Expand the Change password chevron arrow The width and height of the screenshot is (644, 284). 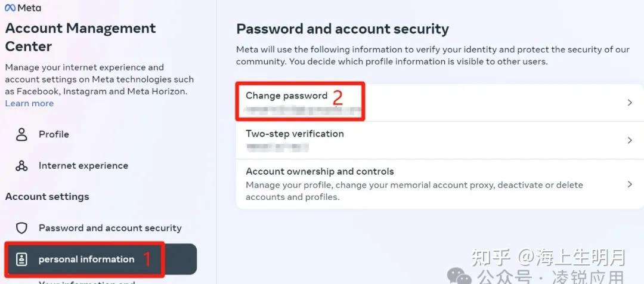630,103
